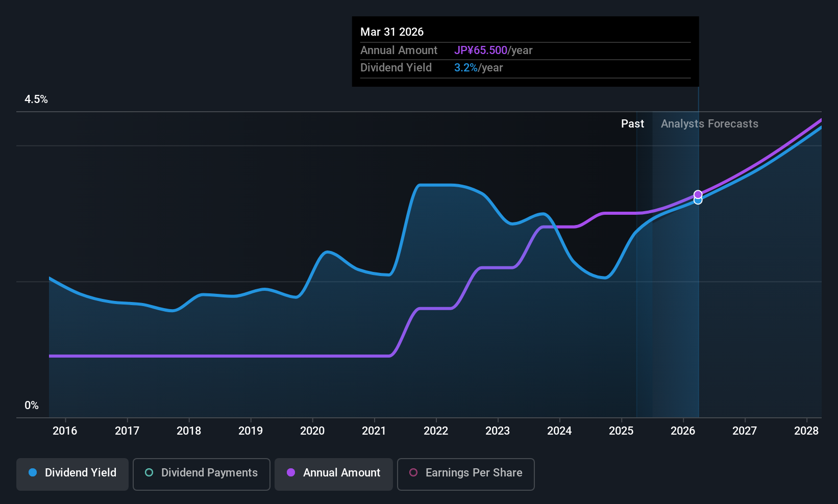The width and height of the screenshot is (838, 504).
Task: Toggle the Earnings Per Share legend series
Action: click(x=466, y=474)
